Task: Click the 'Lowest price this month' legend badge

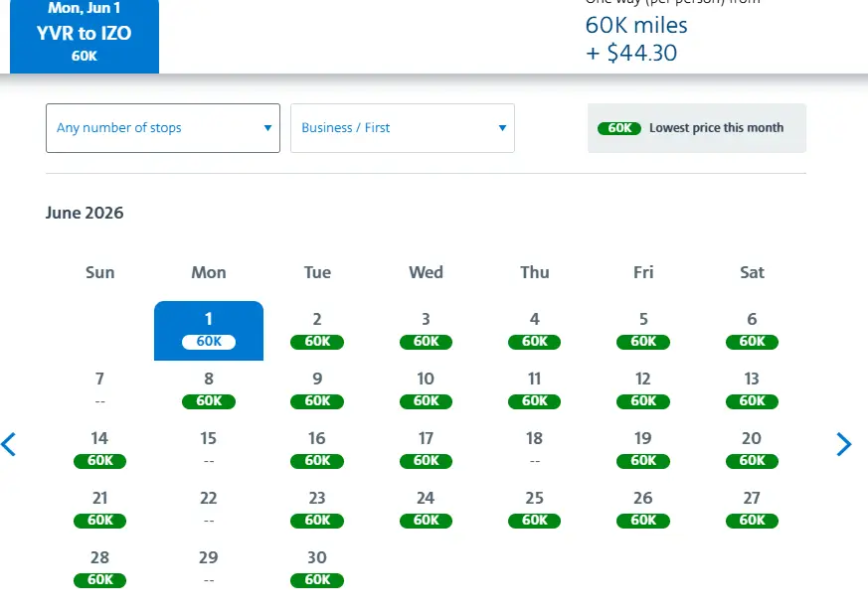Action: 619,128
